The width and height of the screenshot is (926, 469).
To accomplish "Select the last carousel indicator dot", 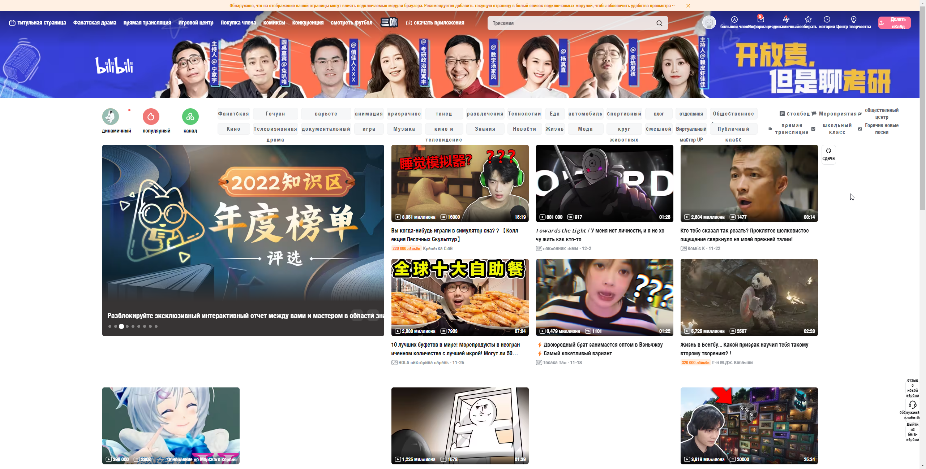I will (156, 326).
